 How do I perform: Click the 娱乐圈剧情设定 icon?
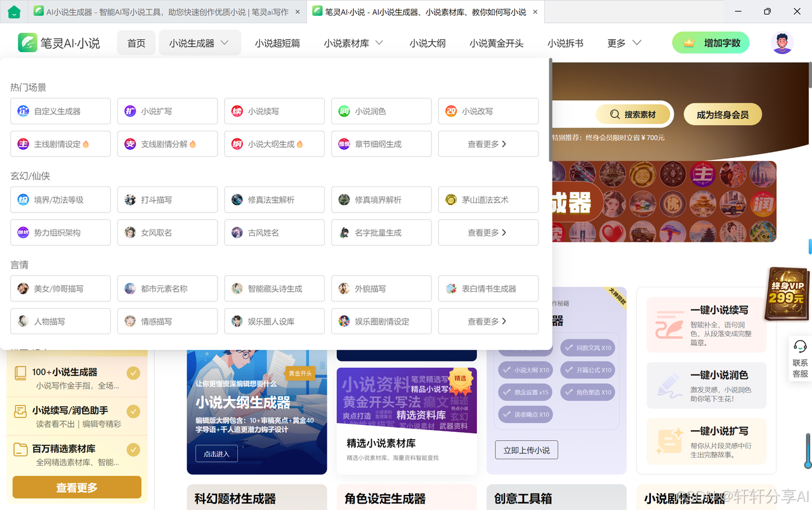point(344,322)
